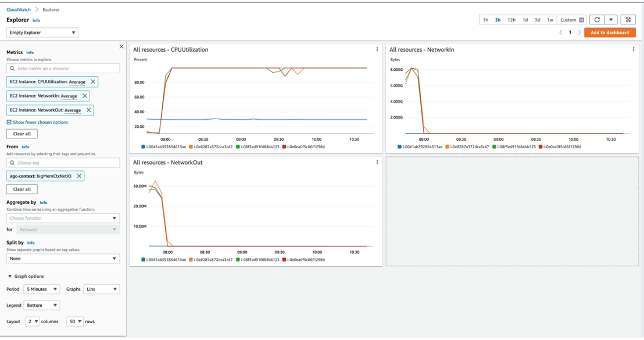This screenshot has width=644, height=340.
Task: Click the Enter metric on a resource field
Action: click(x=63, y=68)
